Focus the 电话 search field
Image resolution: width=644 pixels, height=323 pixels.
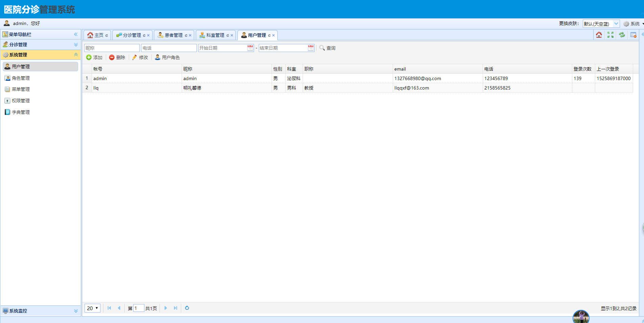pos(169,48)
